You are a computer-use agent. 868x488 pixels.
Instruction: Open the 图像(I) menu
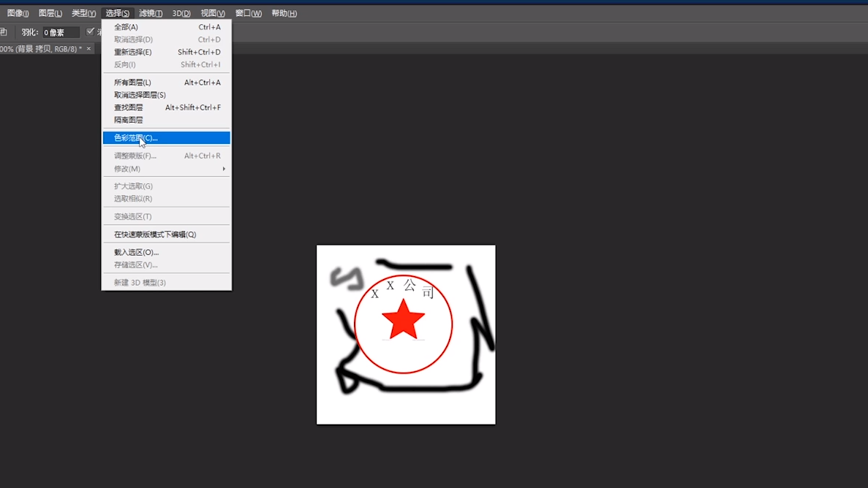[18, 13]
